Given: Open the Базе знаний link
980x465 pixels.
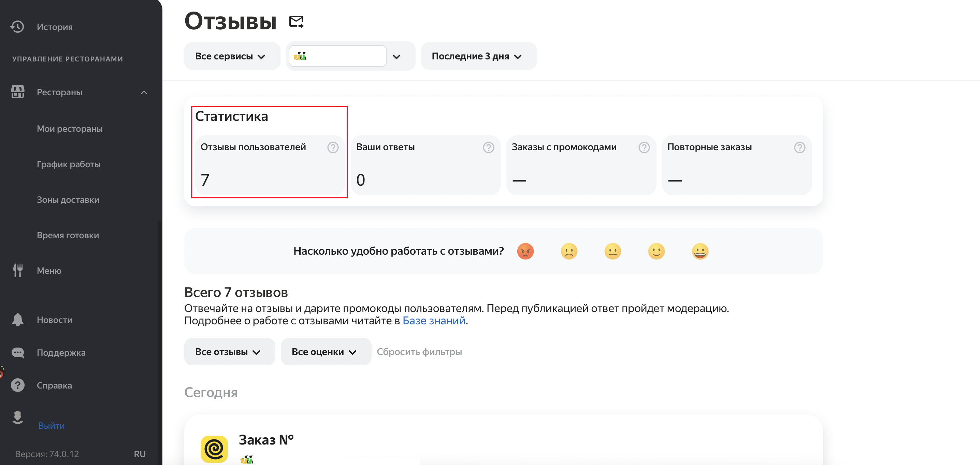Looking at the screenshot, I should pyautogui.click(x=434, y=320).
